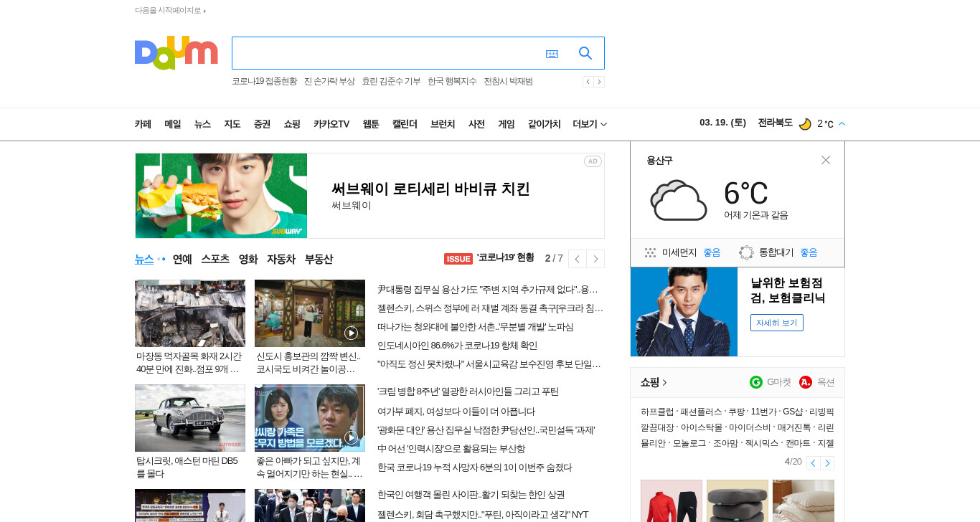980x522 pixels.
Task: Click the Daum logo
Action: [x=176, y=53]
